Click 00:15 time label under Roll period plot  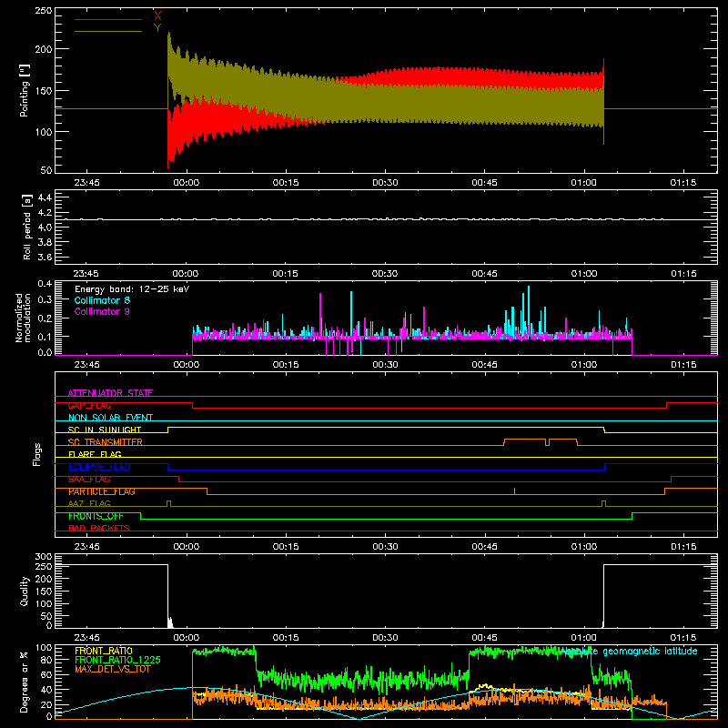pyautogui.click(x=285, y=274)
